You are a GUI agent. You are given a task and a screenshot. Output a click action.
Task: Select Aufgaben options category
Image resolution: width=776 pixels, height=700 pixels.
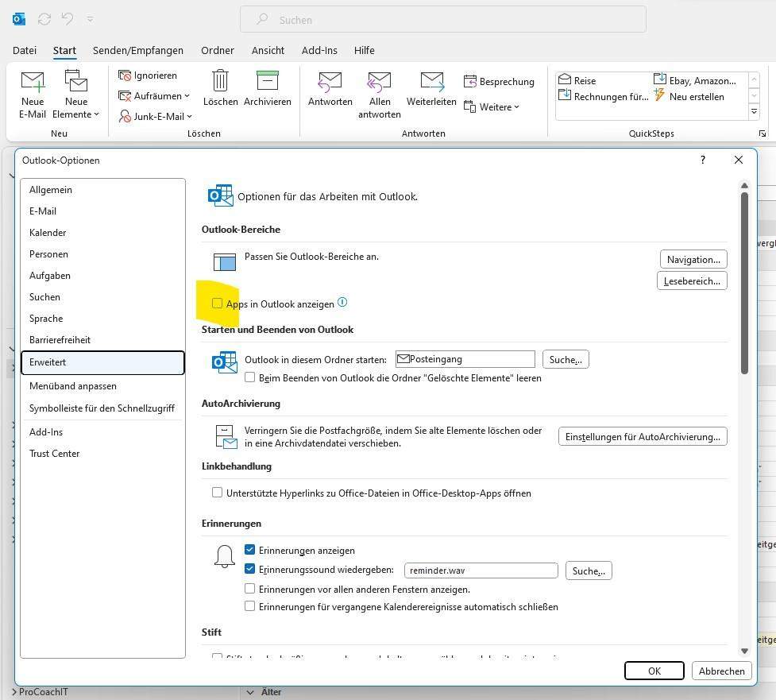pyautogui.click(x=103, y=276)
